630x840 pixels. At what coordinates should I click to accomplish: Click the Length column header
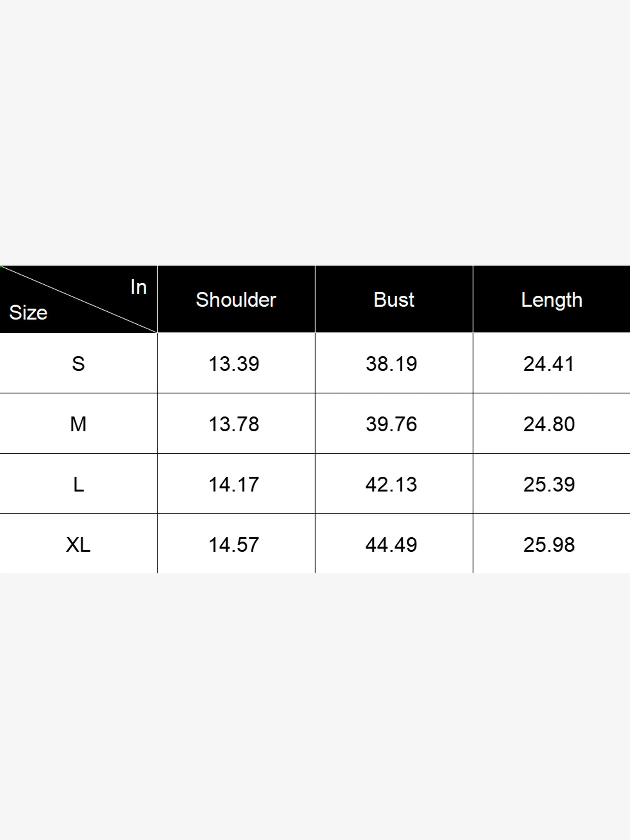coord(551,300)
